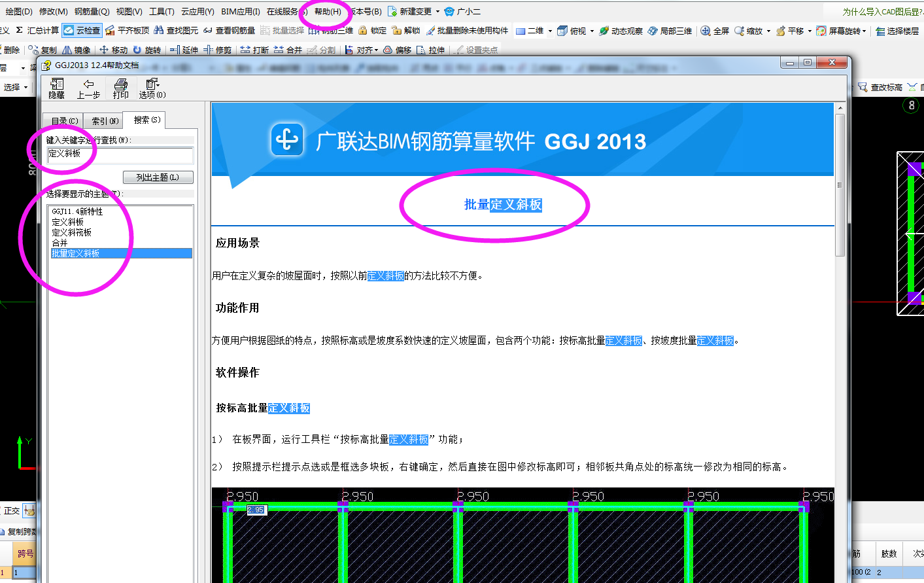Select the 修剪 trim tool
Image resolution: width=924 pixels, height=583 pixels.
coord(217,50)
